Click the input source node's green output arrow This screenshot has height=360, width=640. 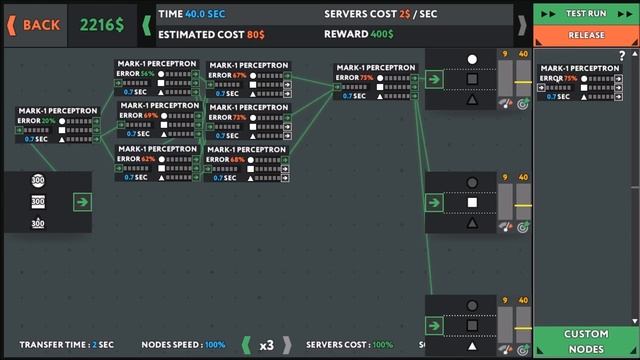point(82,202)
